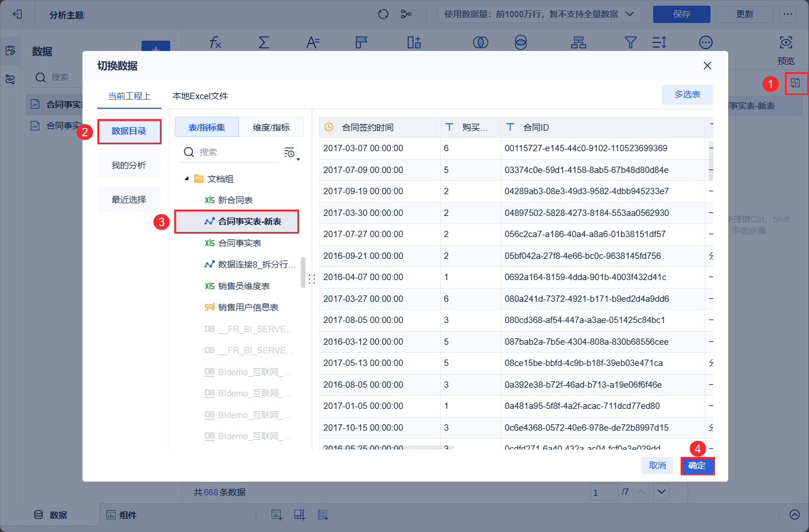Click the preview eye icon
This screenshot has width=809, height=532.
tap(786, 42)
